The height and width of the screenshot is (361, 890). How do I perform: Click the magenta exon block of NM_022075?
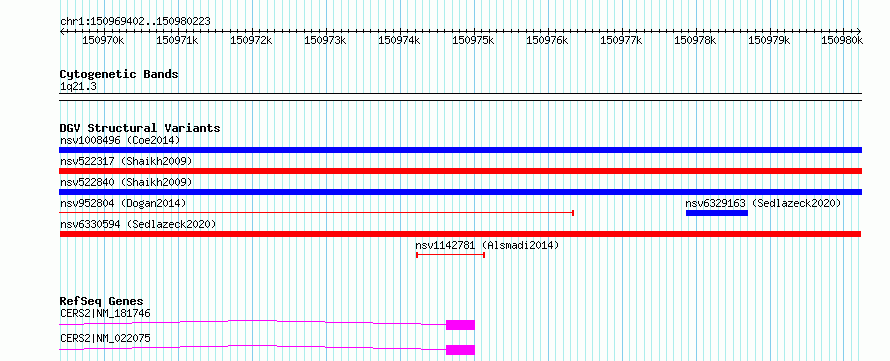(x=460, y=350)
